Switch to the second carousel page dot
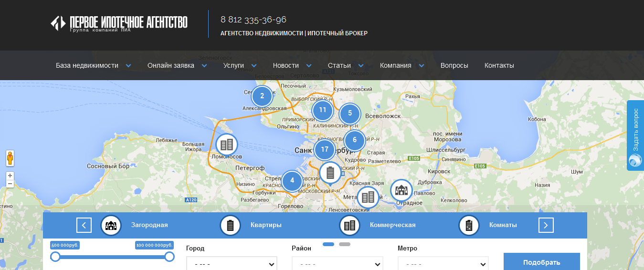 344,244
